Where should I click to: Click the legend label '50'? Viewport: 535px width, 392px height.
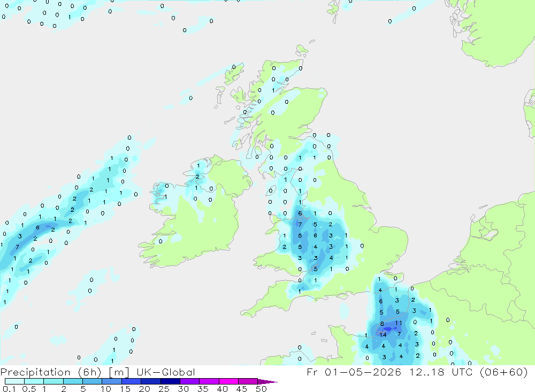261,389
